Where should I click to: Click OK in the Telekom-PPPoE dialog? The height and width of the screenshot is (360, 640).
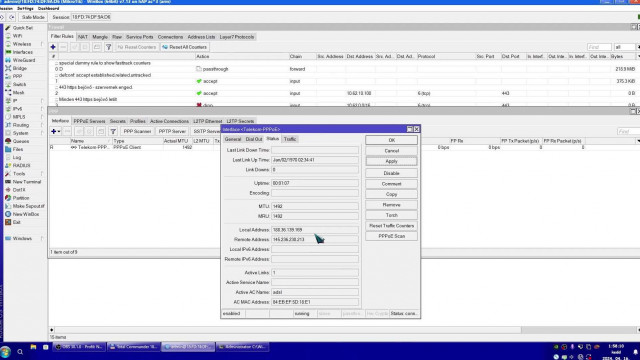(391, 140)
